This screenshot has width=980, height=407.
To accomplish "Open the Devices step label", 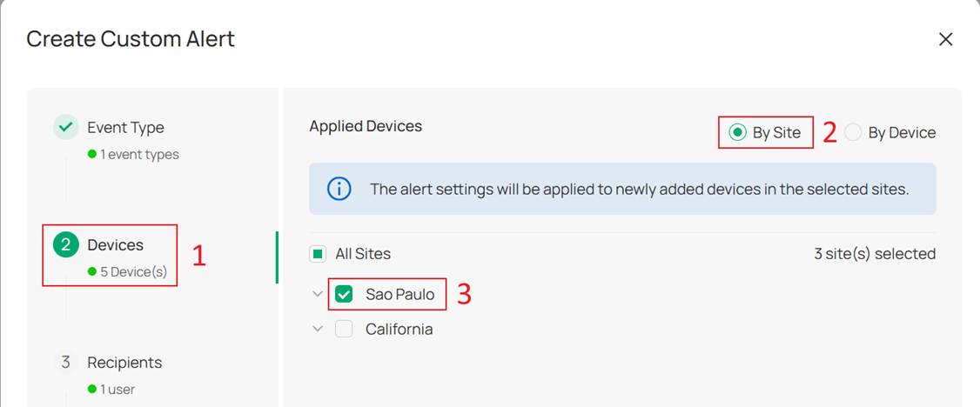I will [x=115, y=244].
